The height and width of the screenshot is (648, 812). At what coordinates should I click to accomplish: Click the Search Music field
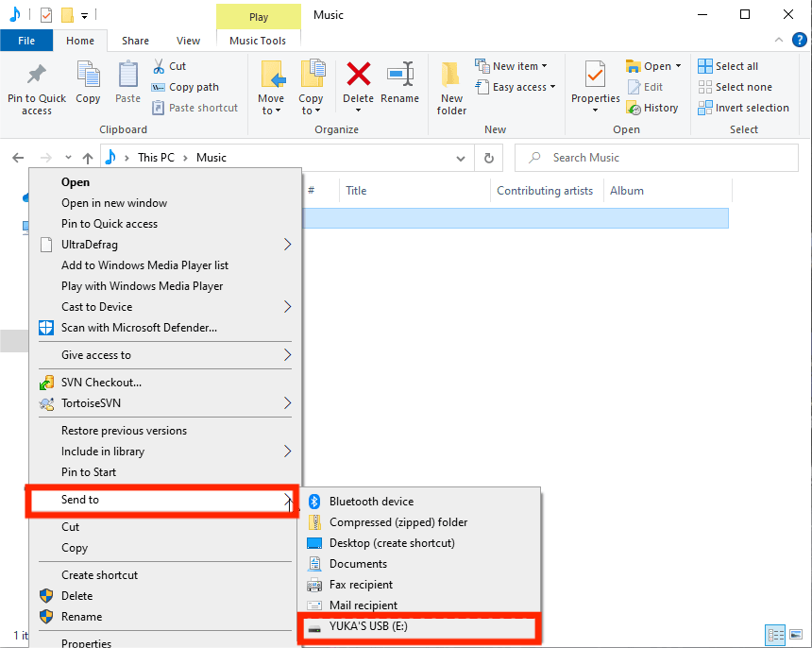[656, 158]
